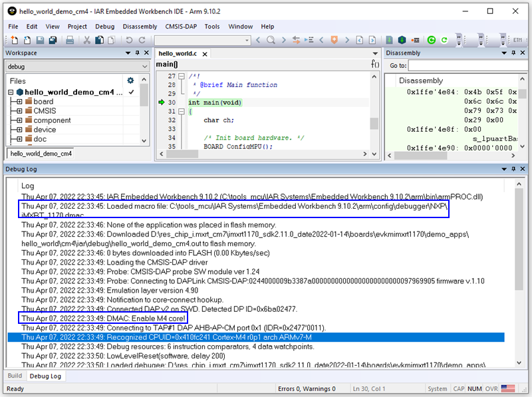Open the File menu

coord(13,27)
